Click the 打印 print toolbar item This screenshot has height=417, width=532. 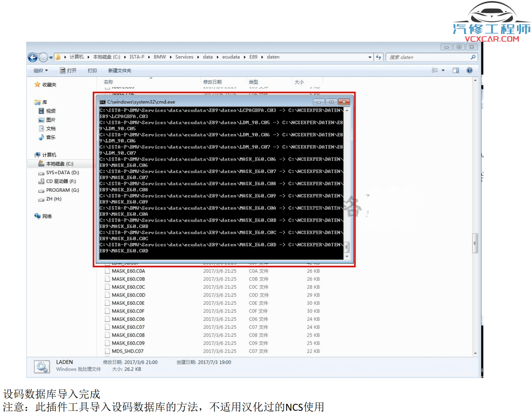(x=92, y=71)
